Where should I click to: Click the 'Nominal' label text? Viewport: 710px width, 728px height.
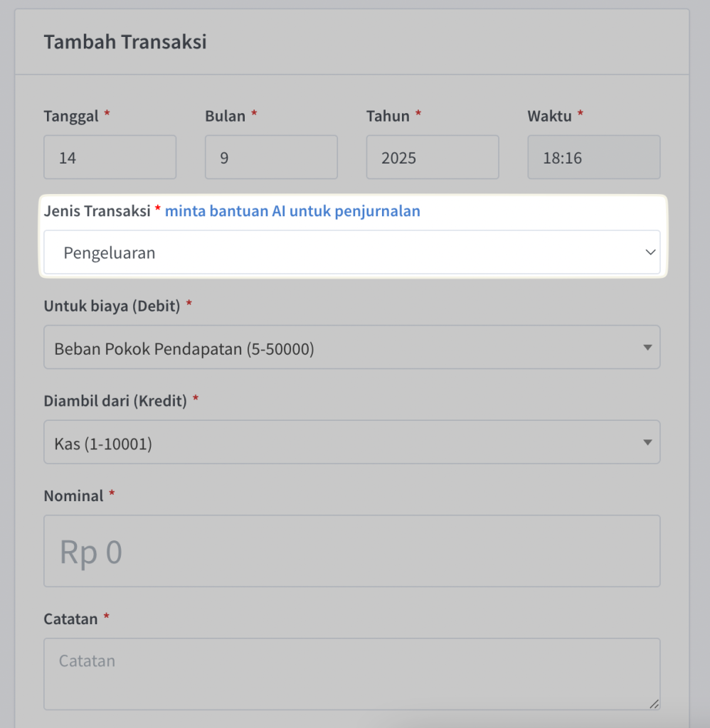[73, 496]
